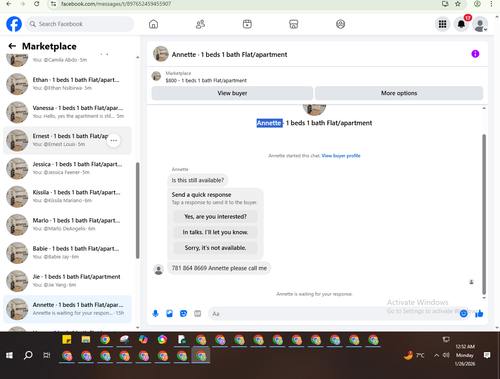Open the Friends icon in top navigation
500x379 pixels.
[x=200, y=24]
